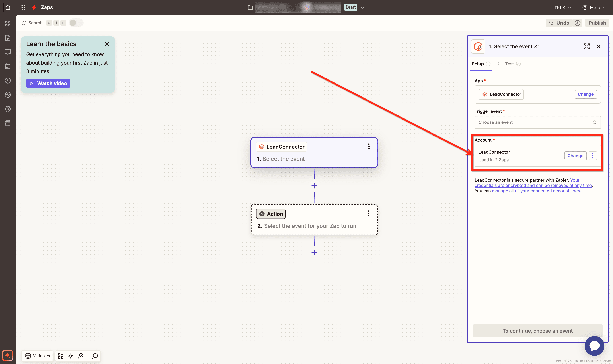Screen dimensions: 613x364
Task: Open the Zap notes sidebar icon
Action: coord(8,38)
